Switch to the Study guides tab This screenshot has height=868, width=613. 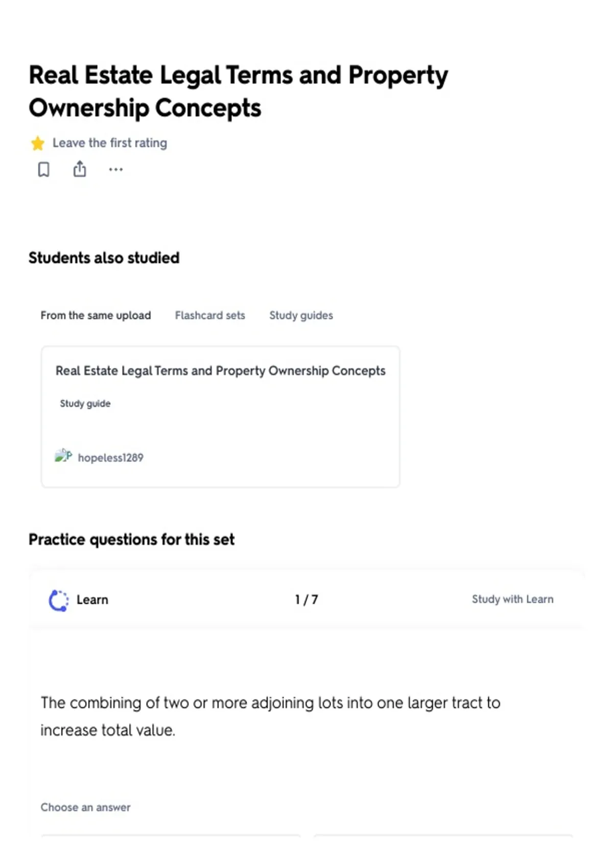coord(301,316)
